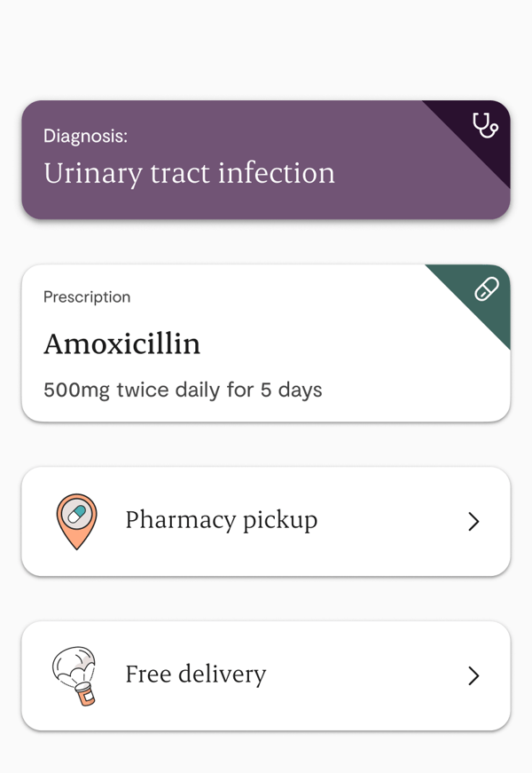Click the Amoxicillin medication name
The width and height of the screenshot is (532, 773).
[x=121, y=343]
